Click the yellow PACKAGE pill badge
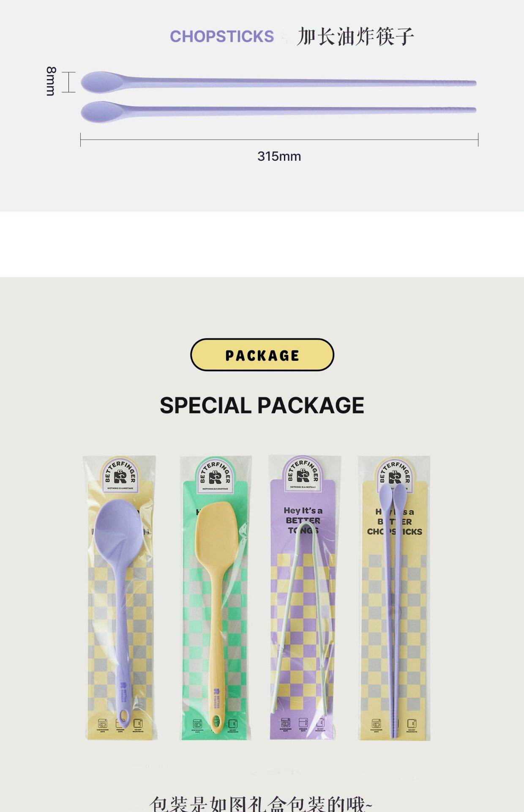The width and height of the screenshot is (524, 812). tap(262, 355)
